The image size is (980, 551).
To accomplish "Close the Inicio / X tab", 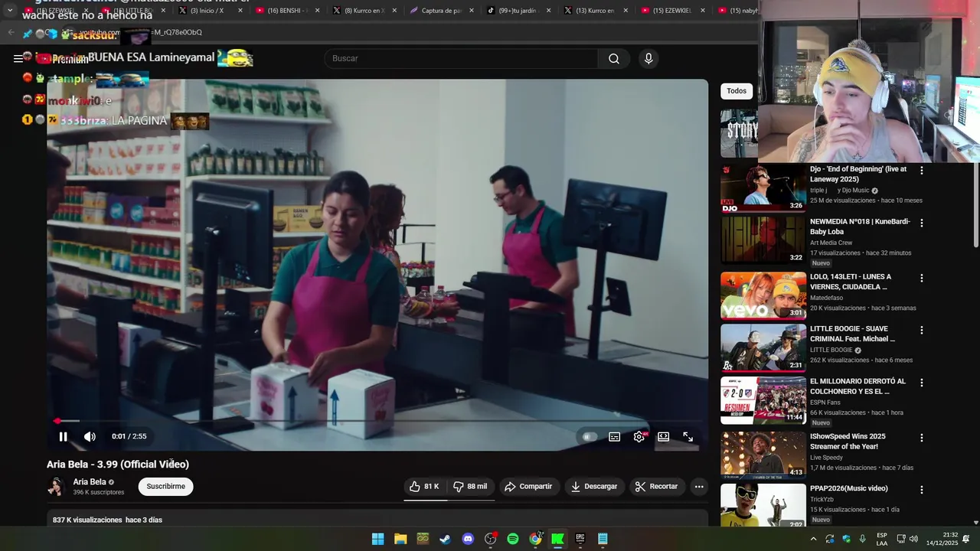I will tap(240, 11).
